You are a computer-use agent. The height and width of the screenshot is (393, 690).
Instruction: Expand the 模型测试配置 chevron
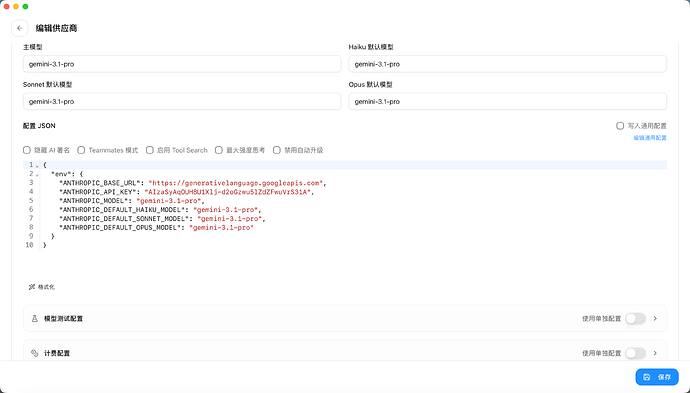(655, 319)
